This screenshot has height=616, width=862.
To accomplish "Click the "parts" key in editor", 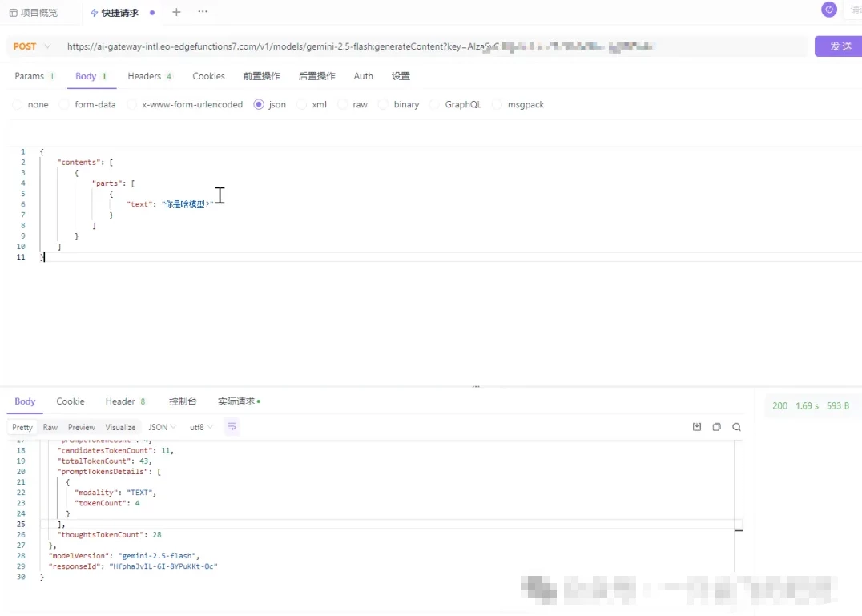I will (x=109, y=183).
